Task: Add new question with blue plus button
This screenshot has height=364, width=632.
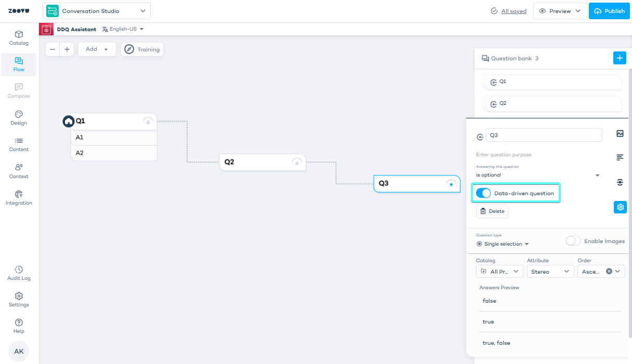Action: tap(620, 58)
